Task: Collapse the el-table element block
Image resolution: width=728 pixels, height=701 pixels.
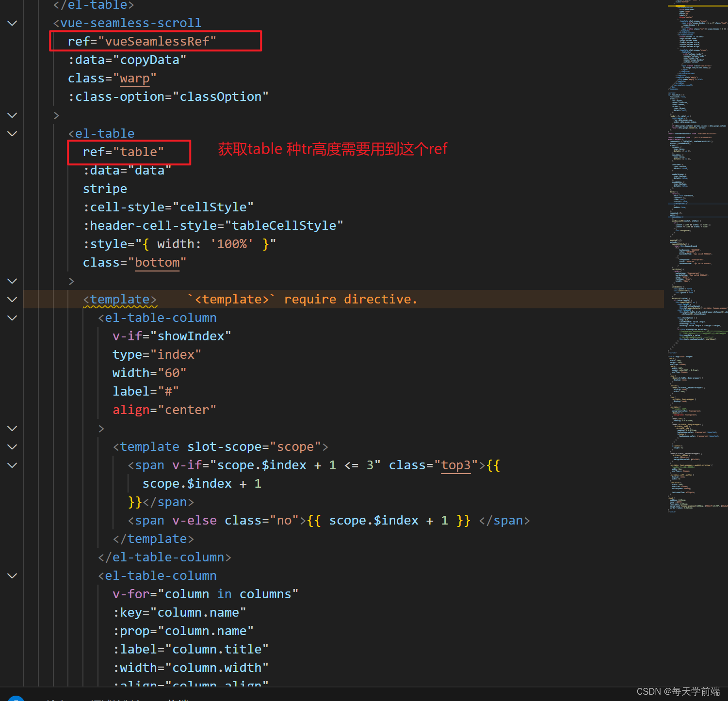Action: 12,134
